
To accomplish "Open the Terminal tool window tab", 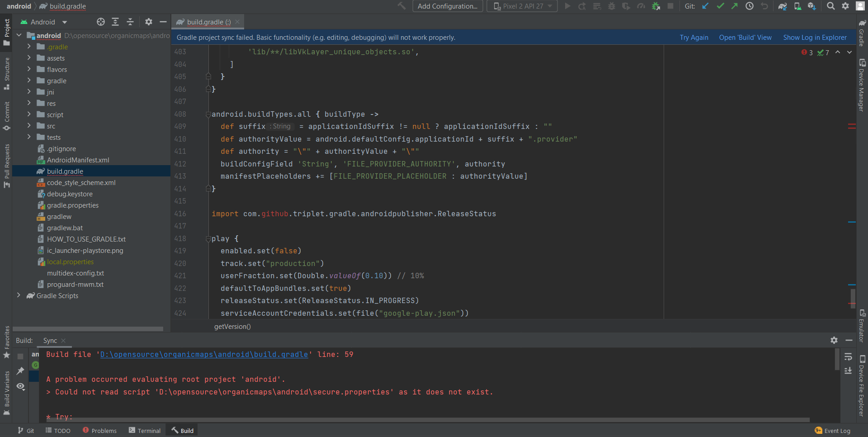I will (x=145, y=431).
